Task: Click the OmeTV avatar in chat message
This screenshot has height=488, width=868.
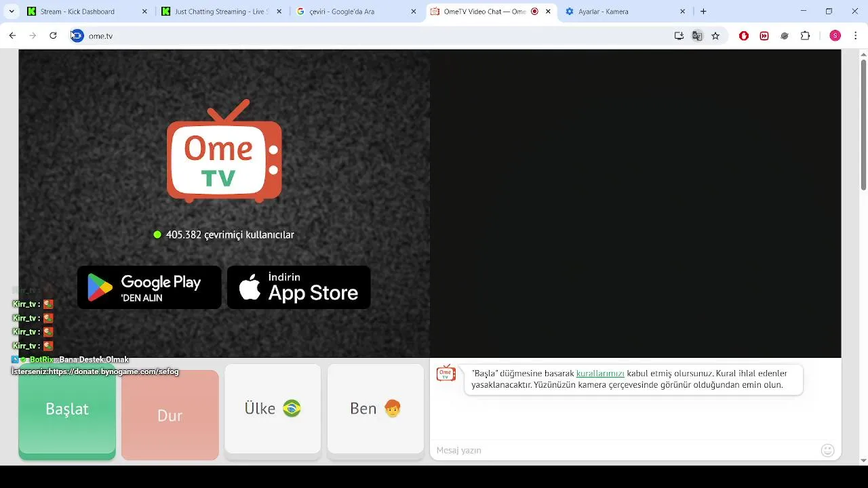Action: pos(446,373)
